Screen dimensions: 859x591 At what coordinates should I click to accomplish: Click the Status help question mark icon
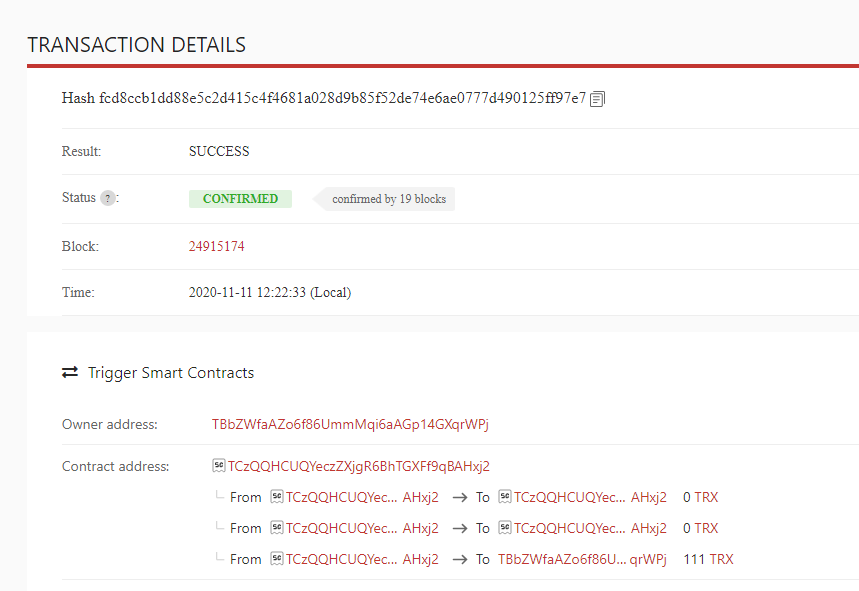[108, 199]
